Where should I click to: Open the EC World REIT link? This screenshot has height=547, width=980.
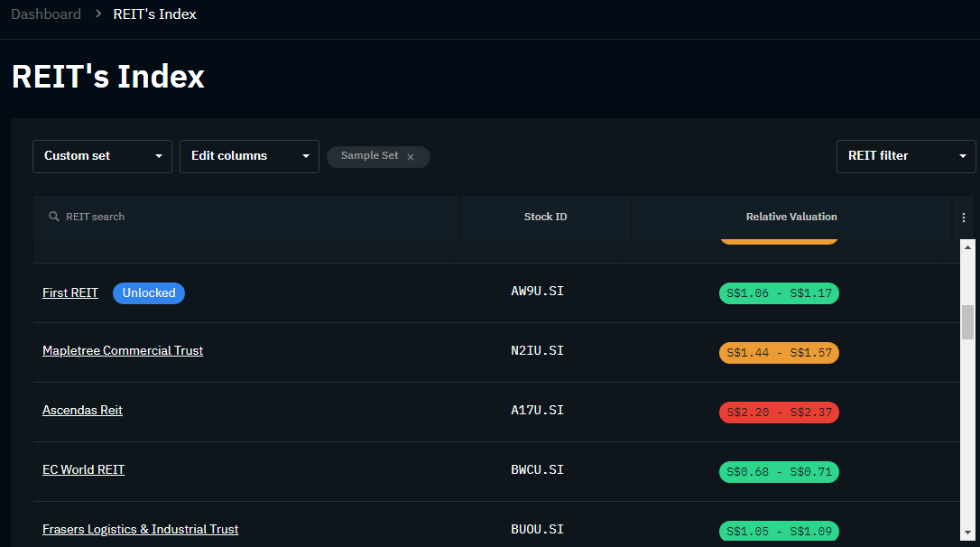83,469
